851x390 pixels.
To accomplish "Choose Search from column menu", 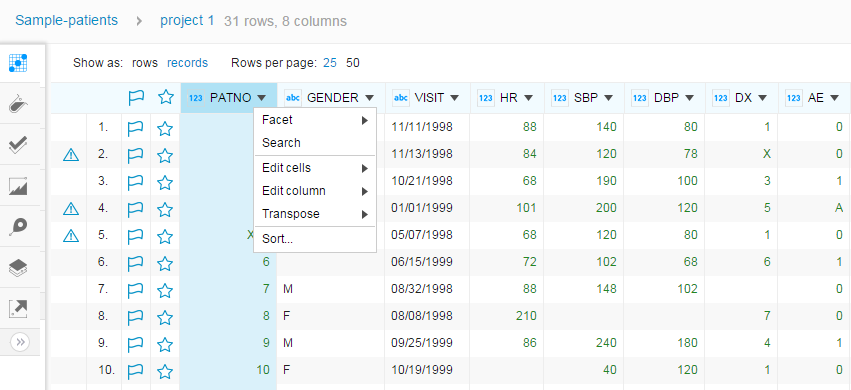I will pyautogui.click(x=315, y=143).
